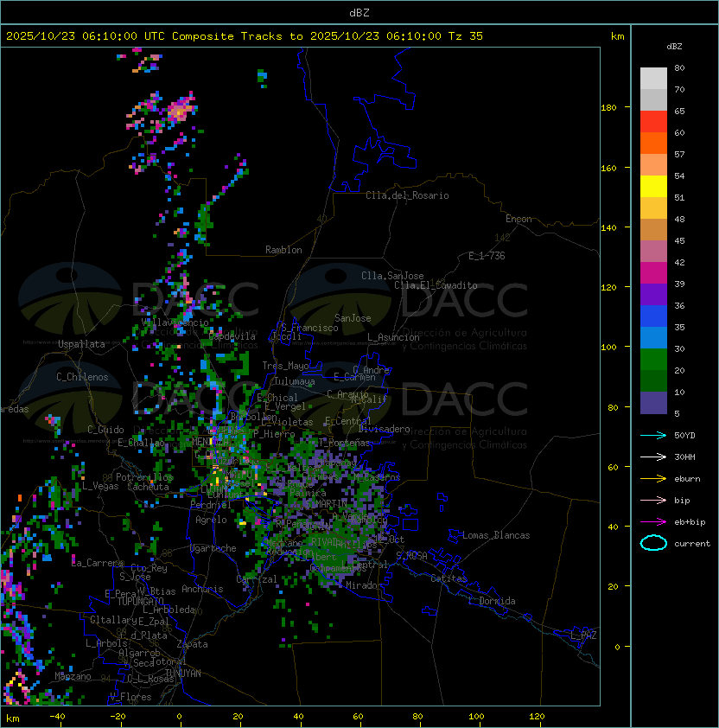This screenshot has height=728, width=719.
Task: Click the Lomas_Blancas map label
Action: click(x=496, y=535)
